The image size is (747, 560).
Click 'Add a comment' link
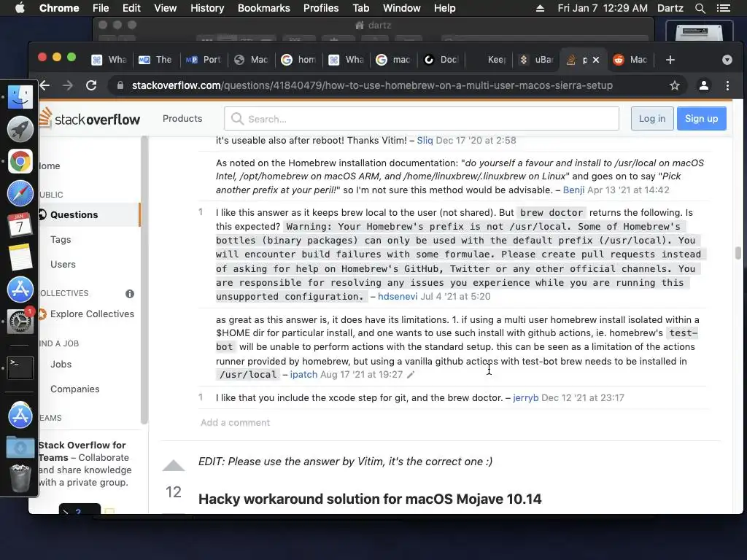[235, 423]
